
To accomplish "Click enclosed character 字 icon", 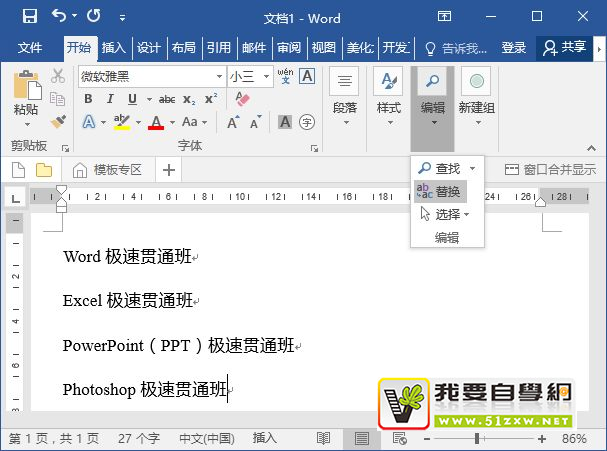I will point(307,122).
